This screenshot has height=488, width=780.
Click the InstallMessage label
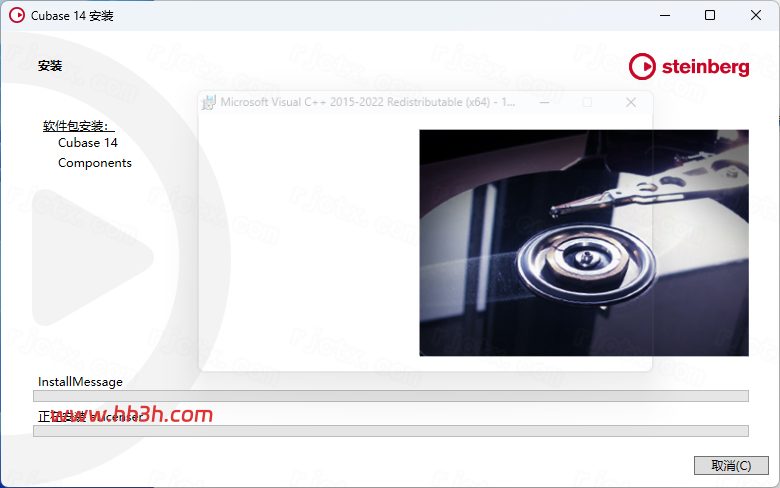pyautogui.click(x=80, y=382)
